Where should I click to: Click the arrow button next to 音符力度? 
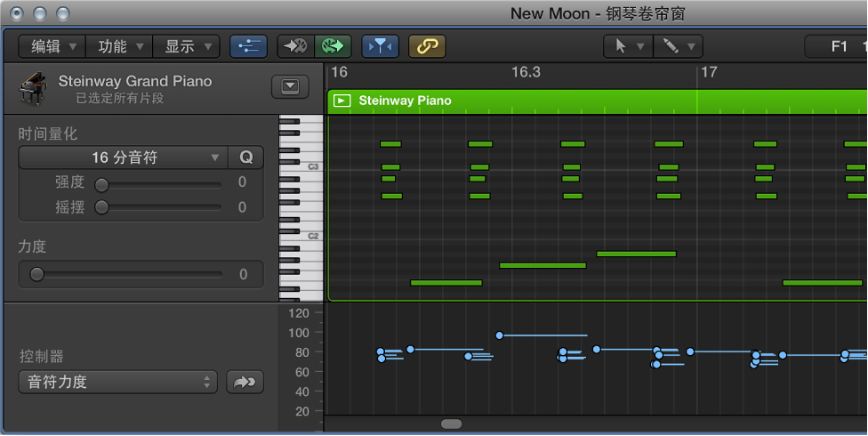point(245,383)
